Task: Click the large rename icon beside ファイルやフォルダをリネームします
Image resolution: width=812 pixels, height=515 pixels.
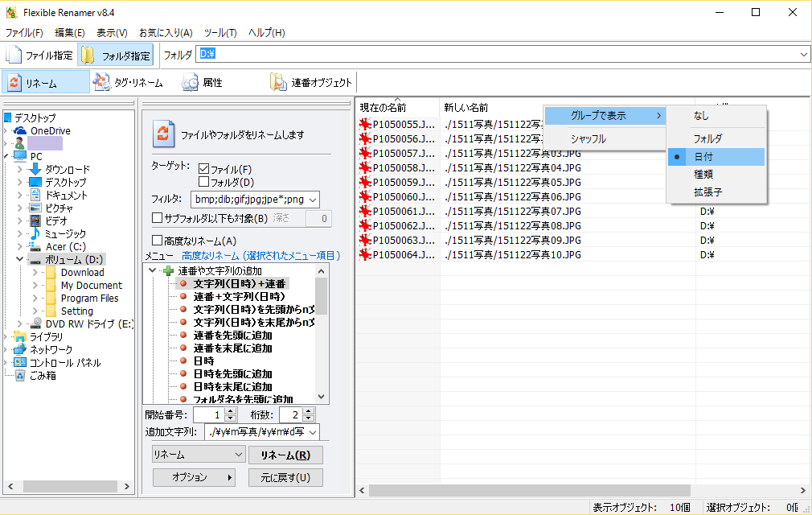Action: (x=164, y=134)
